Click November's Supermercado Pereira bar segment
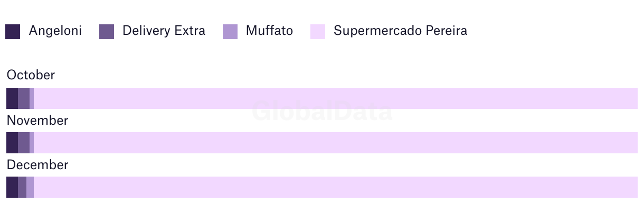This screenshot has width=644, height=221. (x=336, y=143)
